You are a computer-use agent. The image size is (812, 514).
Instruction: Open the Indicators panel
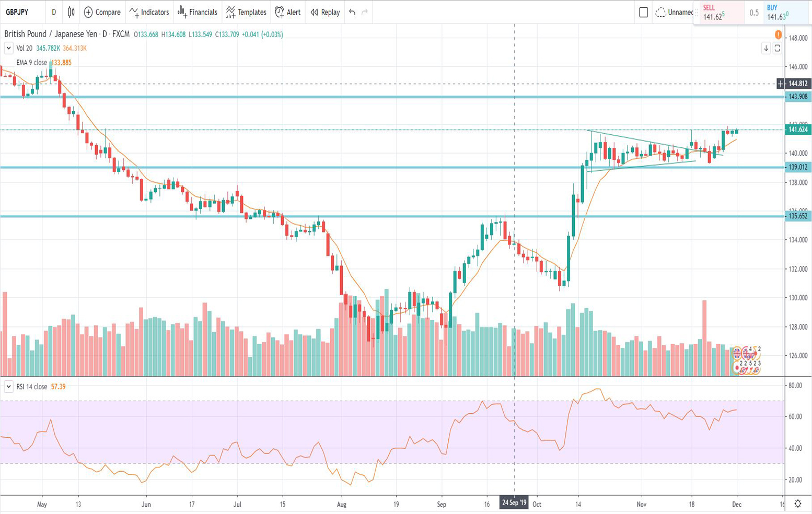(x=149, y=12)
